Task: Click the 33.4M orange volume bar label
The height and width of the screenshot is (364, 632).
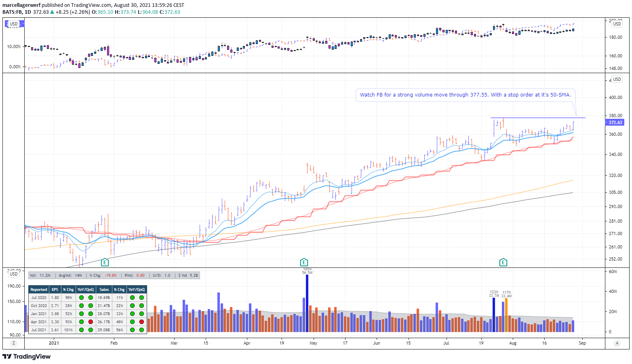Action: (507, 296)
